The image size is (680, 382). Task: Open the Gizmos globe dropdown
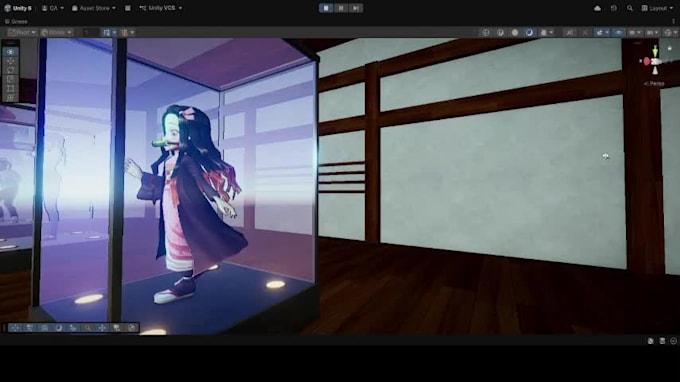[x=670, y=33]
